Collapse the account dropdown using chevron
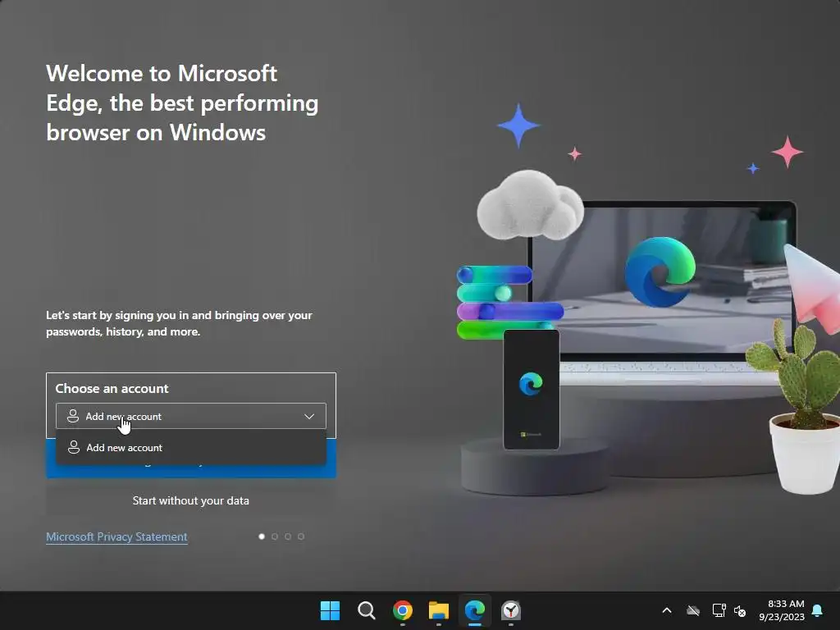840x630 pixels. pos(309,416)
